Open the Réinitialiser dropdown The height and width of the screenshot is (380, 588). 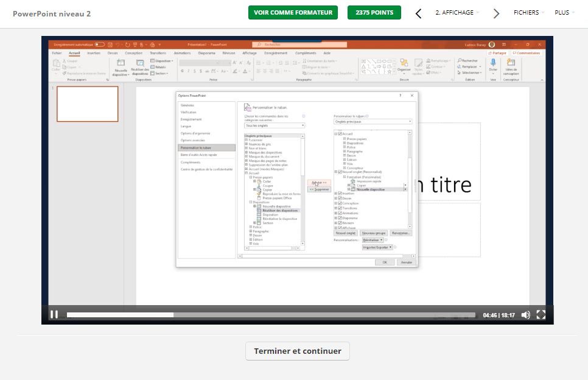click(373, 240)
